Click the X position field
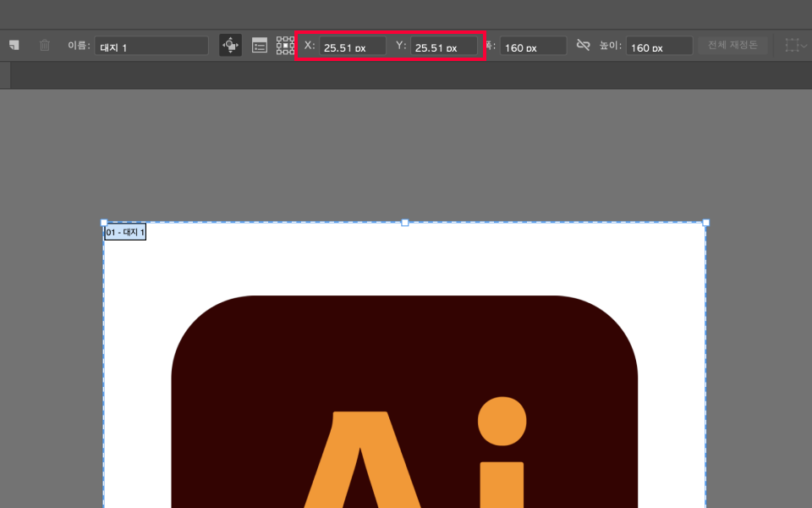 pyautogui.click(x=353, y=46)
